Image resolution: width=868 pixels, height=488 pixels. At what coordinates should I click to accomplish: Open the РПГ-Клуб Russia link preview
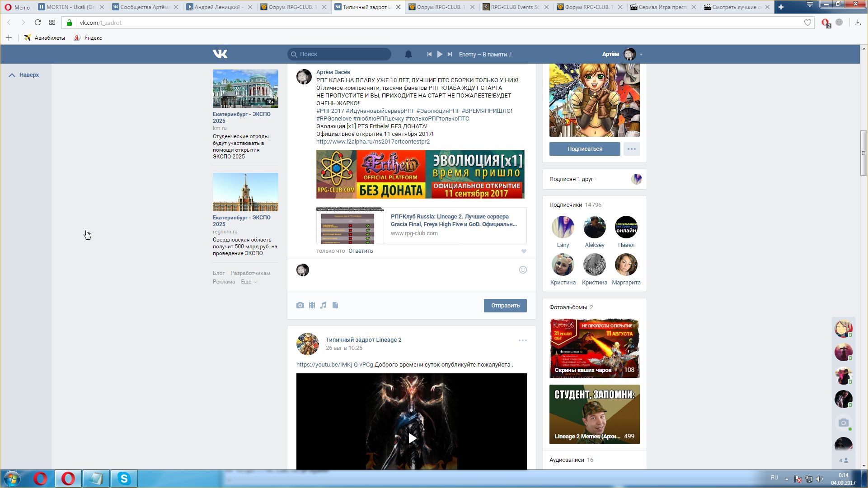coord(421,226)
